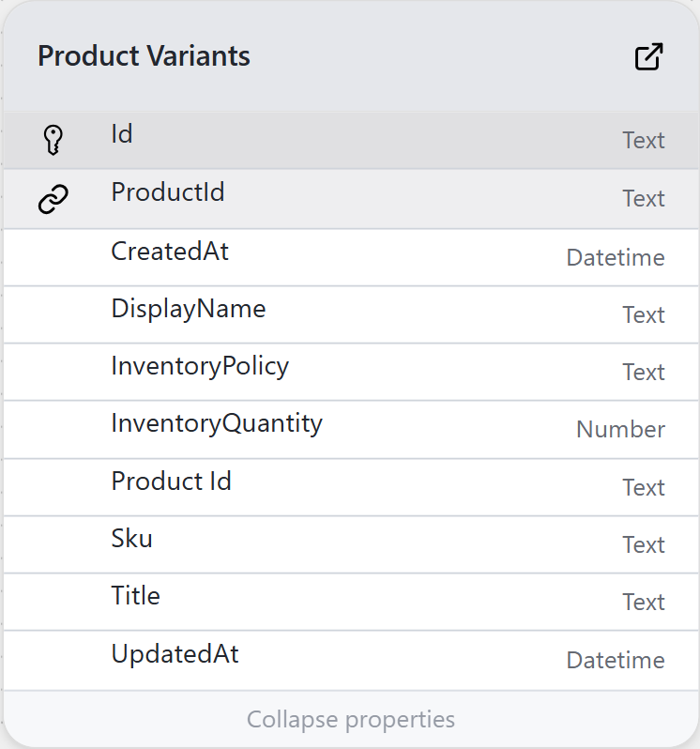Click the Datetime type of UpdatedAt row
700x749 pixels.
point(616,661)
